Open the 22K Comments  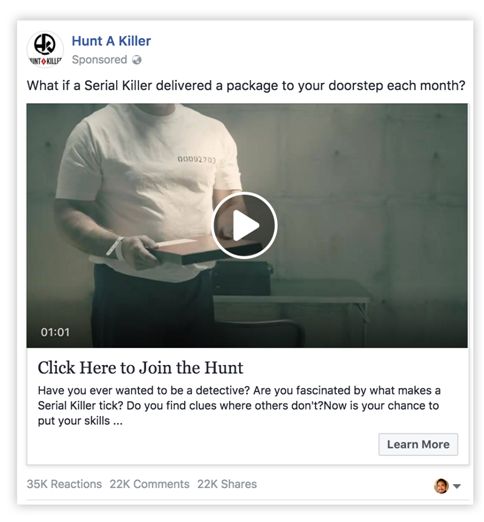point(149,484)
